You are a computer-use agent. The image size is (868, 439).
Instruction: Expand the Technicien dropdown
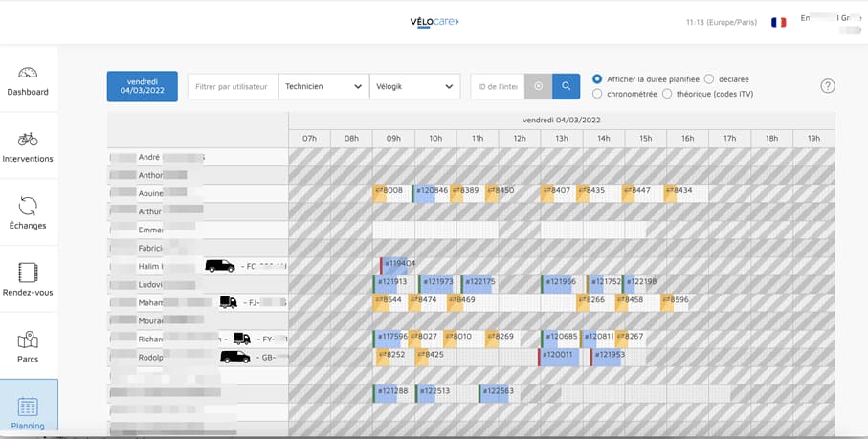[323, 86]
